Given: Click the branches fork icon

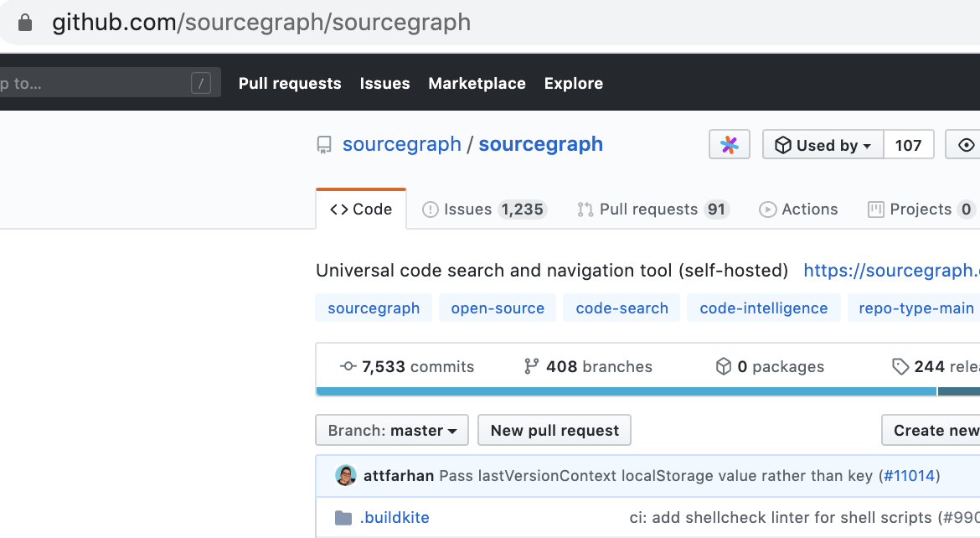Looking at the screenshot, I should [532, 367].
